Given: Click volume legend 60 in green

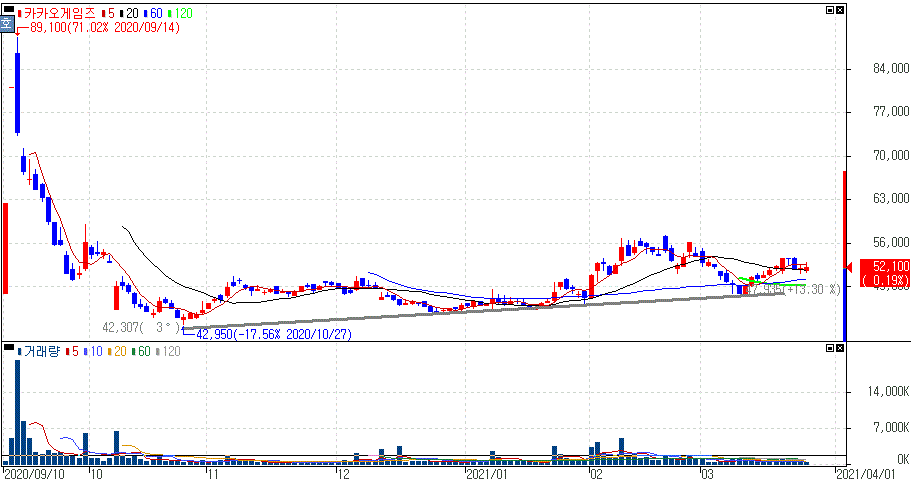Looking at the screenshot, I should [x=141, y=351].
